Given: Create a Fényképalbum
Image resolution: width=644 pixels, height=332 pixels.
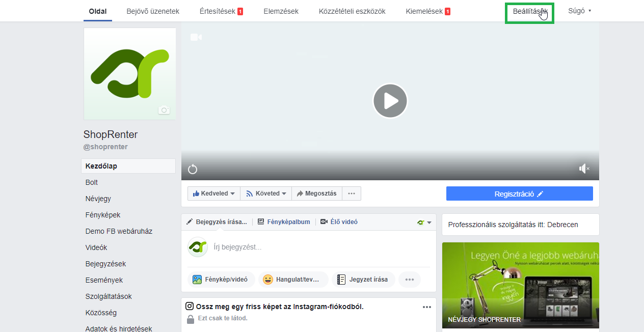Looking at the screenshot, I should coord(284,222).
